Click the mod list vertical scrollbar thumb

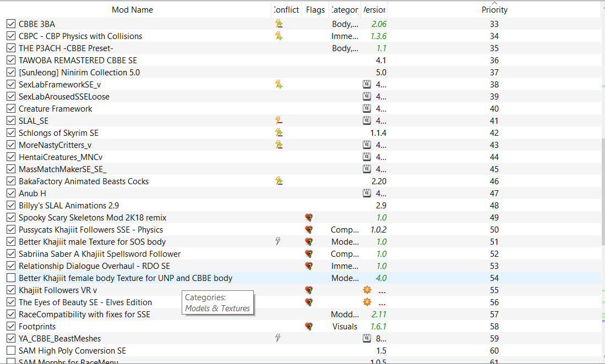[x=603, y=191]
